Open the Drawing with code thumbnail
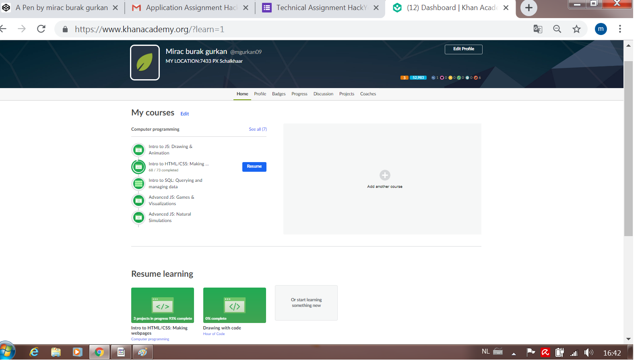 [x=235, y=305]
